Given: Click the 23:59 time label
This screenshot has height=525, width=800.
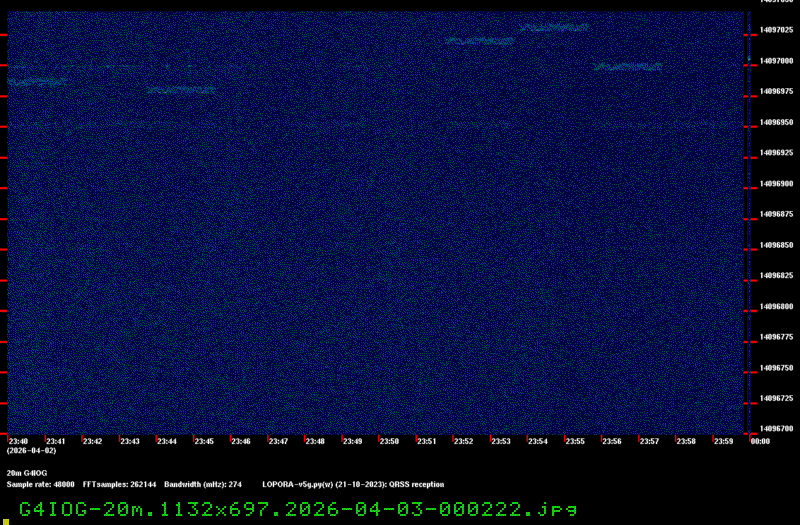Looking at the screenshot, I should tap(723, 441).
